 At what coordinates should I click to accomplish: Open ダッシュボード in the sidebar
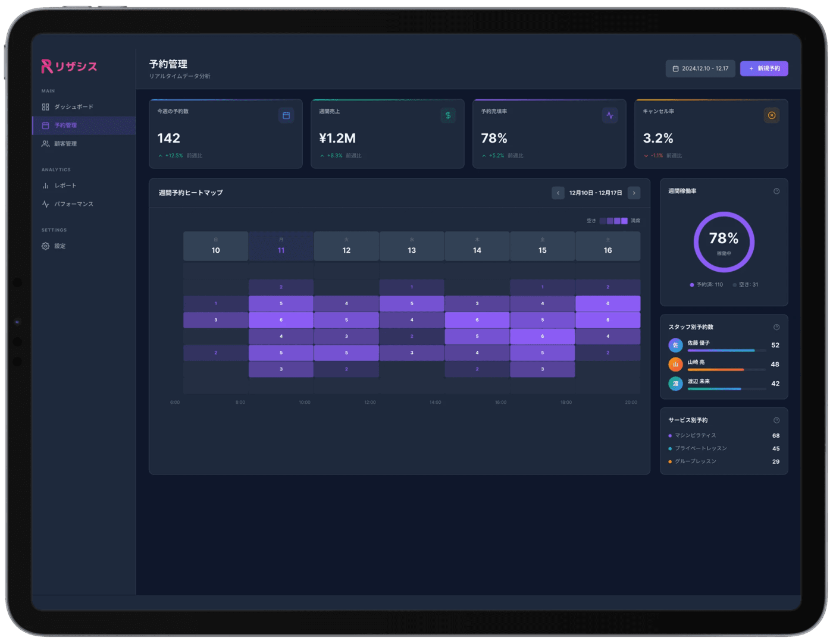click(84, 107)
